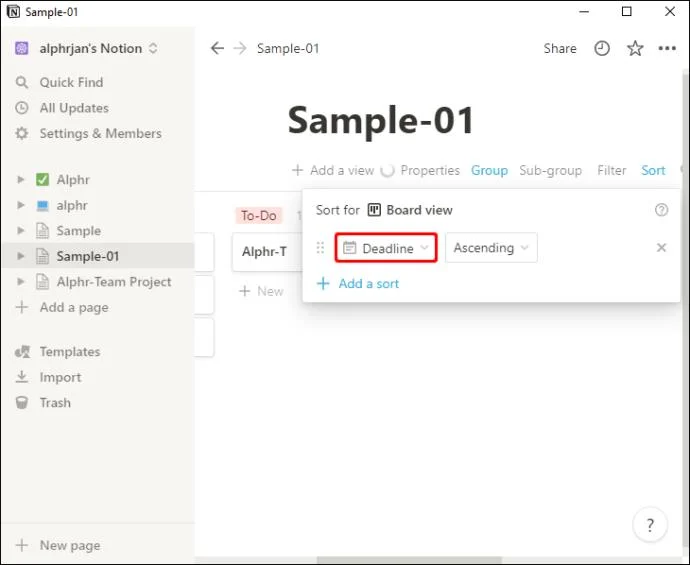Open Alphr-Team Project page

pyautogui.click(x=114, y=282)
